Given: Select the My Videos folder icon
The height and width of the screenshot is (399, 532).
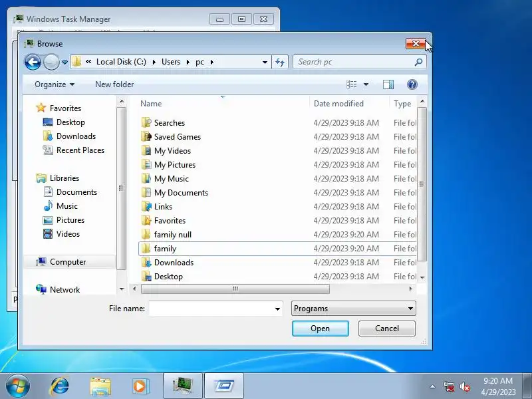Looking at the screenshot, I should [x=146, y=150].
